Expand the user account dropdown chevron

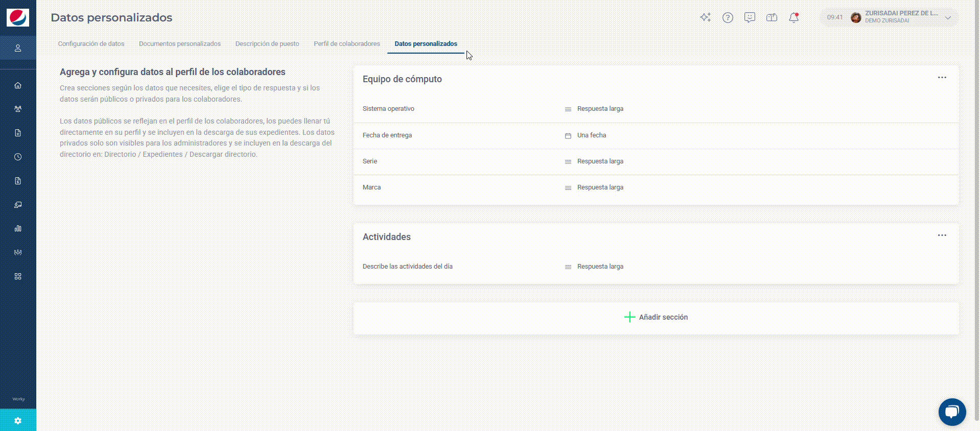[x=948, y=18]
